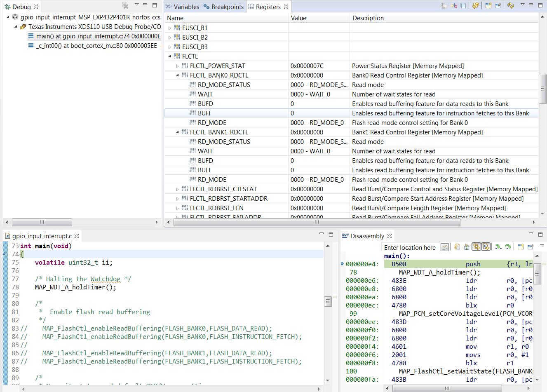
Task: Collapse FLCTL_BANK1_RDCTL register fields
Action: point(178,132)
